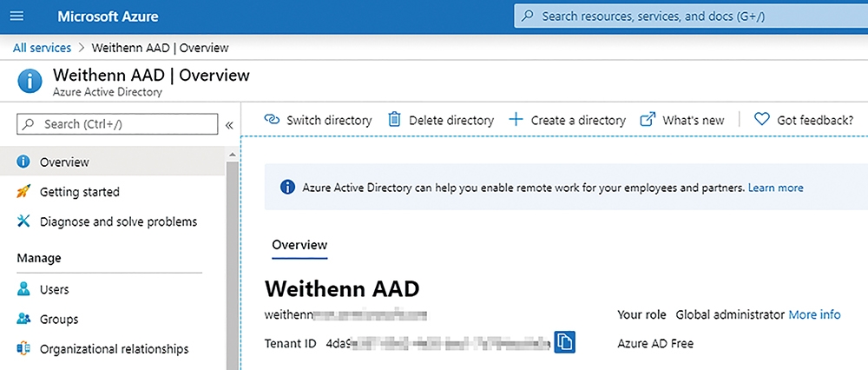
Task: Click the Global administrator role text
Action: (x=730, y=314)
